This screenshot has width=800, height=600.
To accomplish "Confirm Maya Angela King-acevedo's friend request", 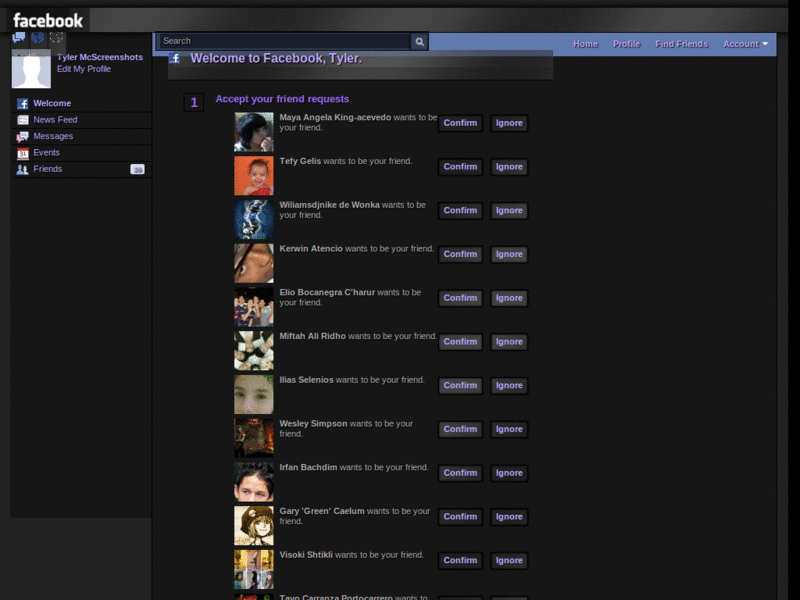I will click(x=460, y=123).
